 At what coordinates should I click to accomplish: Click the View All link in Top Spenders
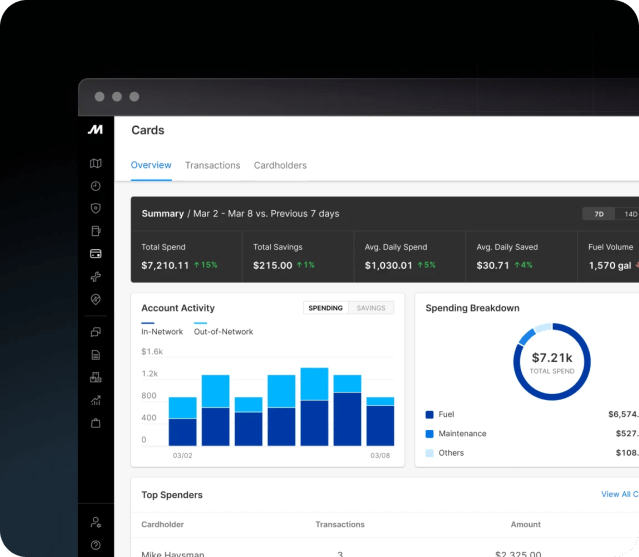click(619, 494)
